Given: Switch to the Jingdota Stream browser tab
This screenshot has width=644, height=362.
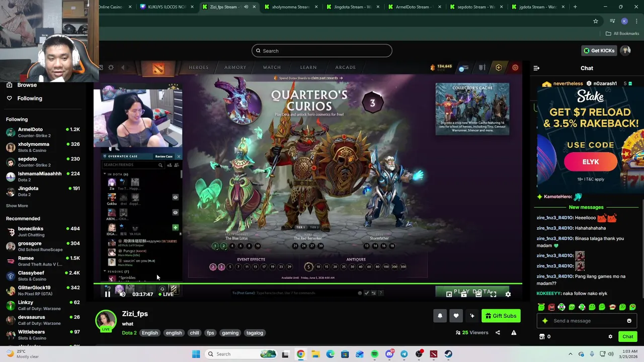Looking at the screenshot, I should [x=352, y=7].
